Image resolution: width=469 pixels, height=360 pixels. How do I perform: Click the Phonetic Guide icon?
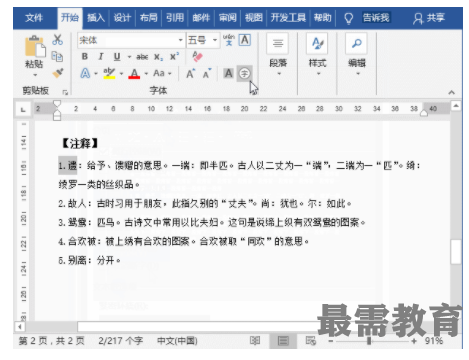tap(229, 40)
